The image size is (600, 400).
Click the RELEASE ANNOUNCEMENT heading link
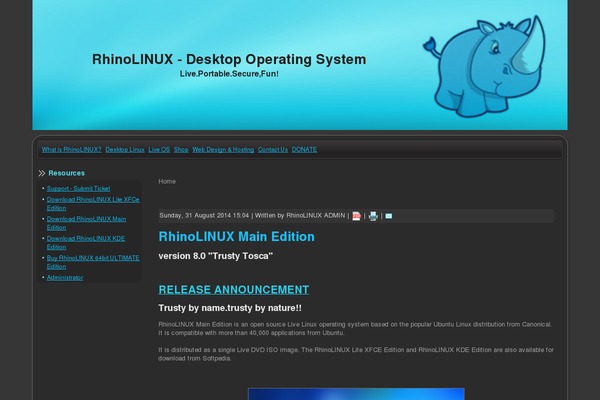[x=234, y=290]
